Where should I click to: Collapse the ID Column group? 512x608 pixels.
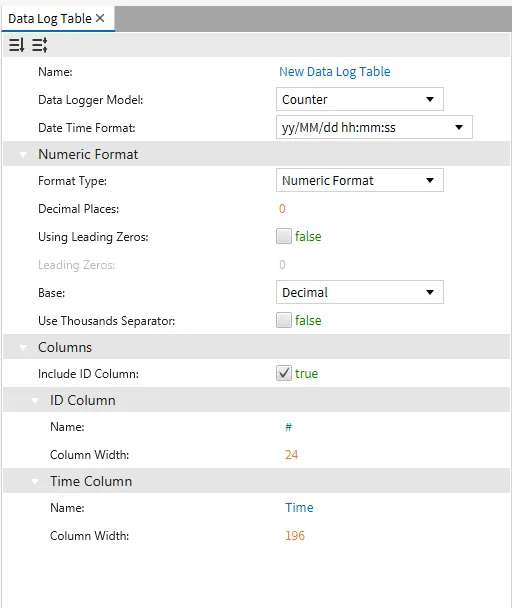click(35, 401)
